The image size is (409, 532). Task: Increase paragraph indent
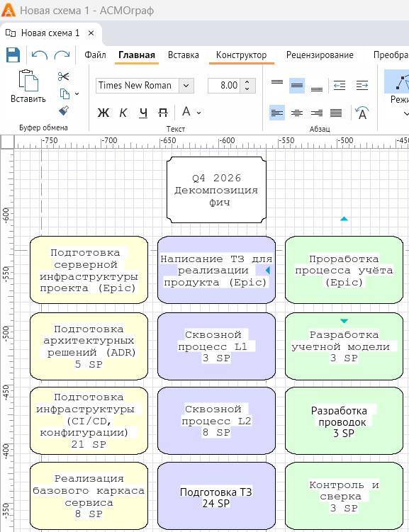pos(362,86)
